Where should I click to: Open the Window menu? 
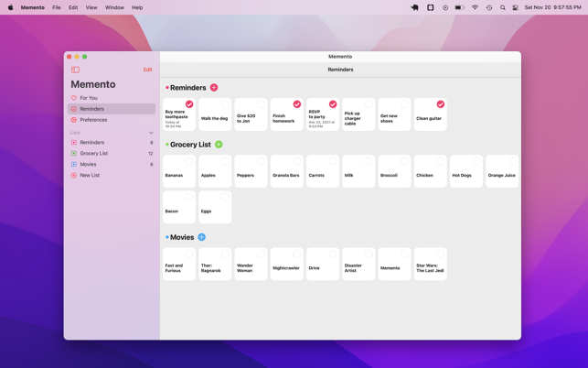(114, 7)
